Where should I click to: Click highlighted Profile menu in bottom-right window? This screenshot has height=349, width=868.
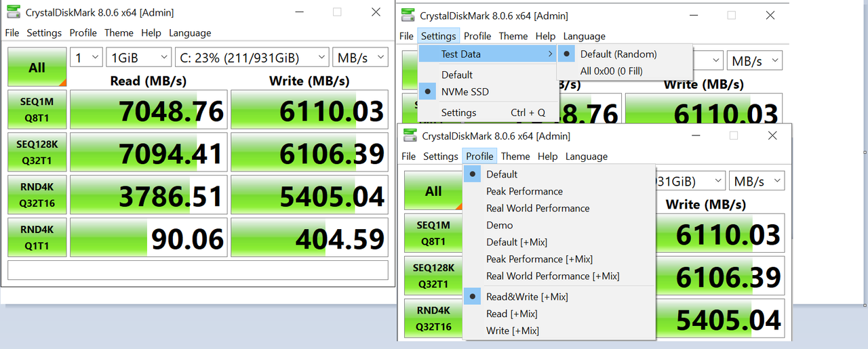point(479,156)
